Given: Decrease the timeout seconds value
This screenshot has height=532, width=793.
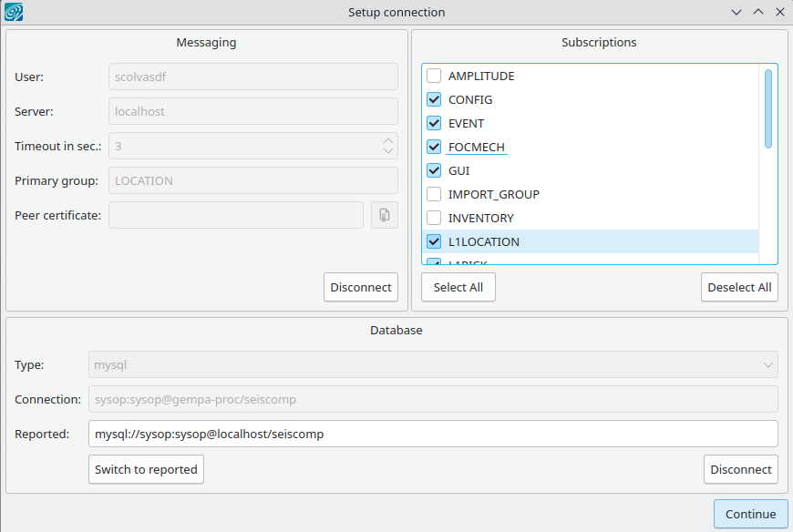Looking at the screenshot, I should pos(388,151).
